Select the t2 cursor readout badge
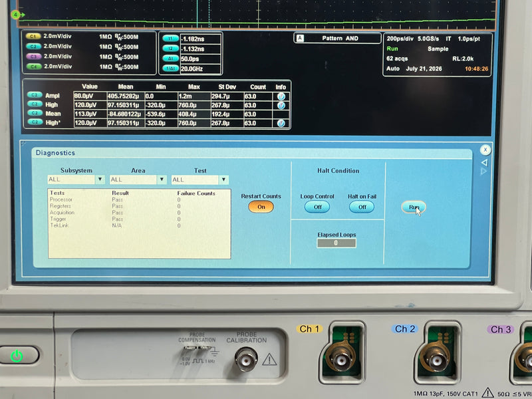The width and height of the screenshot is (532, 399). tap(171, 49)
